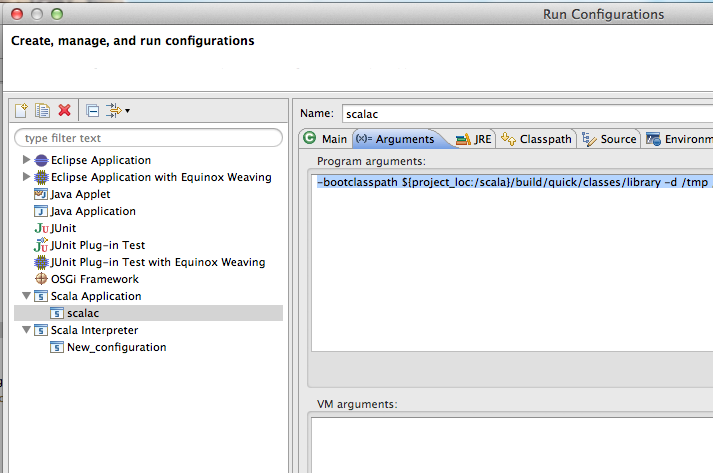Collapse the Scala Interpreter node

click(x=26, y=330)
